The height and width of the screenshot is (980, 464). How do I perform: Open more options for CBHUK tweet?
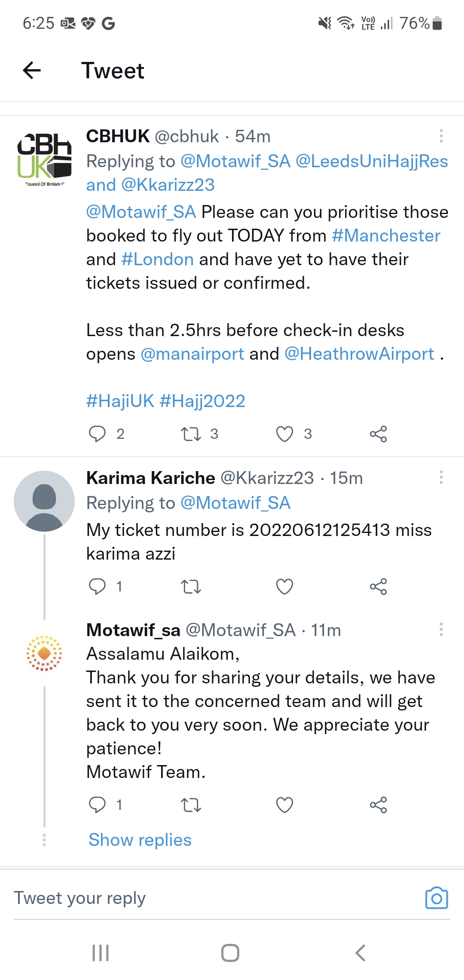[x=441, y=136]
